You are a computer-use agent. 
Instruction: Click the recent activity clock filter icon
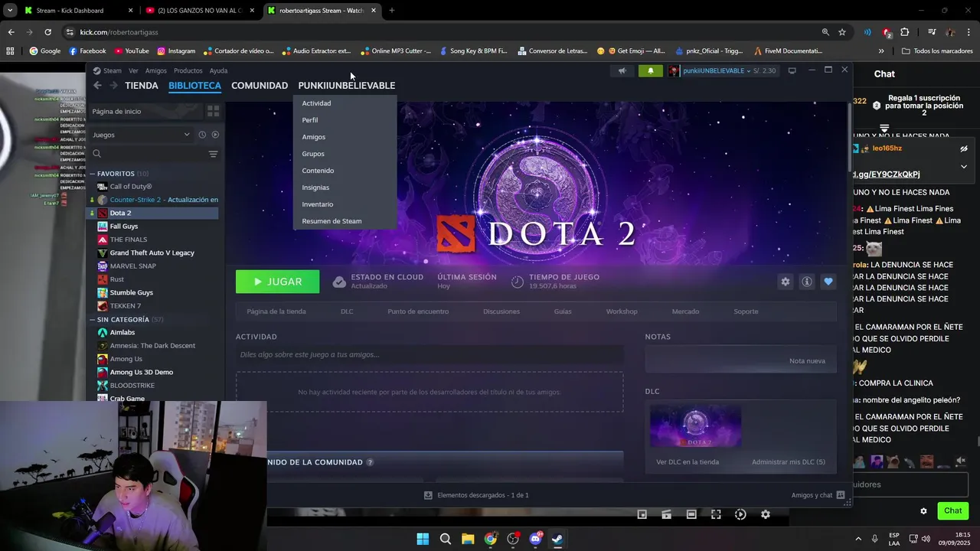coord(202,135)
